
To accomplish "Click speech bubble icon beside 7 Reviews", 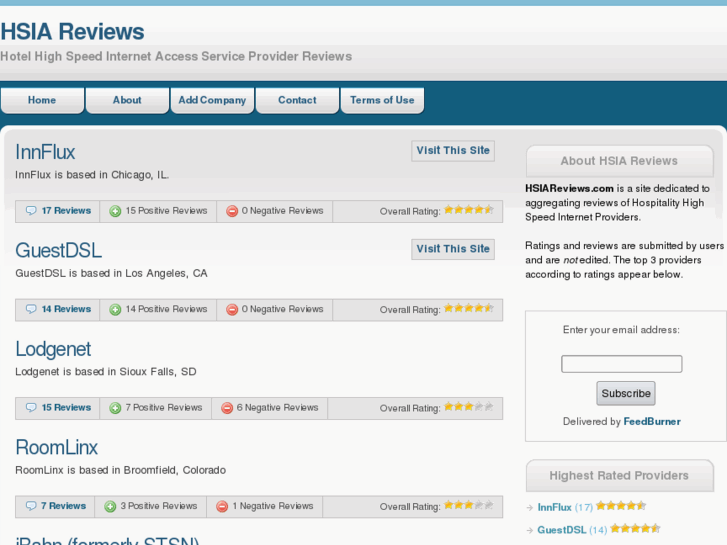I will coord(31,506).
